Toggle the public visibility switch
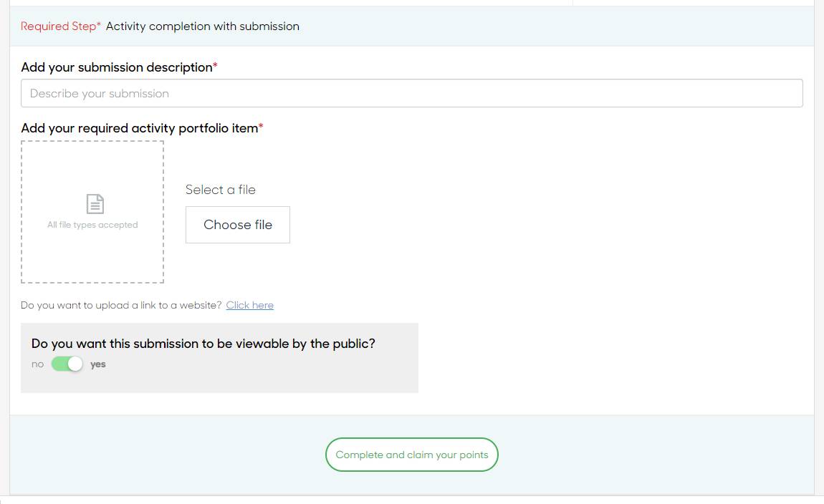Screen dimensions: 824x504 click(67, 364)
